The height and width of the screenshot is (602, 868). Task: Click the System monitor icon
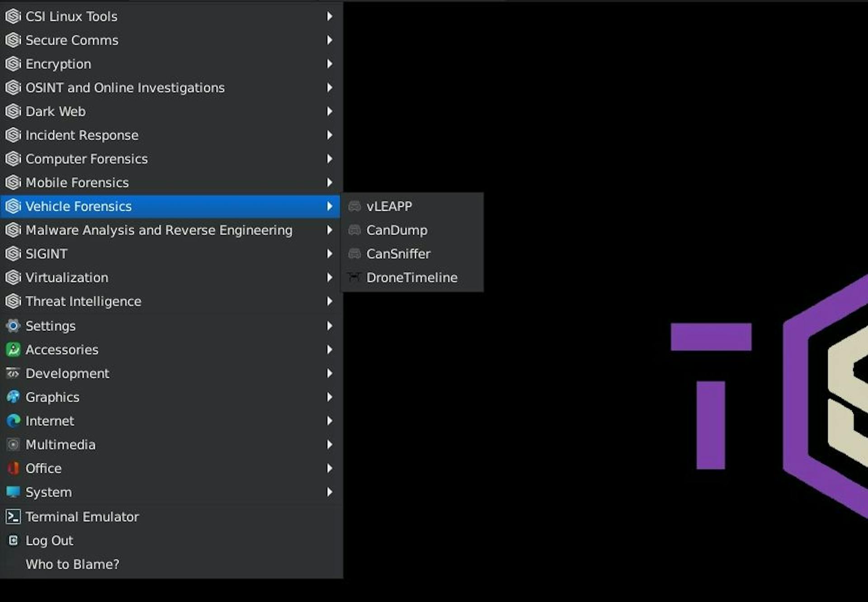pos(13,492)
